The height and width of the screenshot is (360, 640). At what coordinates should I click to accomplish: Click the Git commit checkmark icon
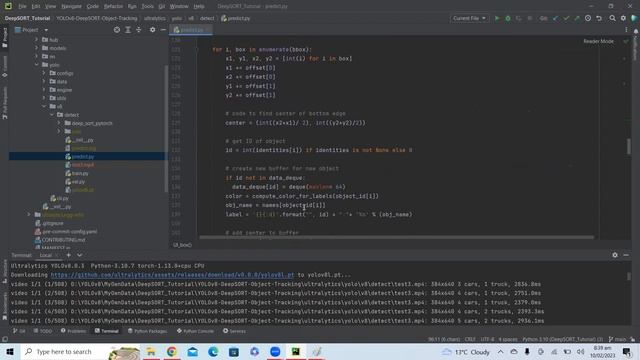pos(566,18)
